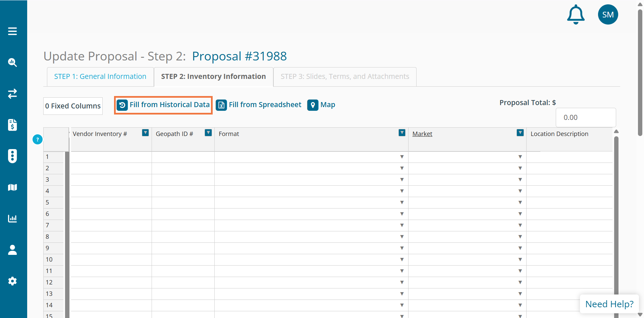
Task: Expand Market dropdown in row 3
Action: click(x=520, y=180)
